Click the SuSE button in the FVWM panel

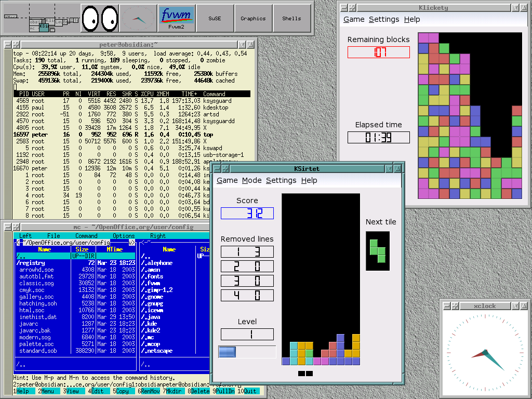215,18
